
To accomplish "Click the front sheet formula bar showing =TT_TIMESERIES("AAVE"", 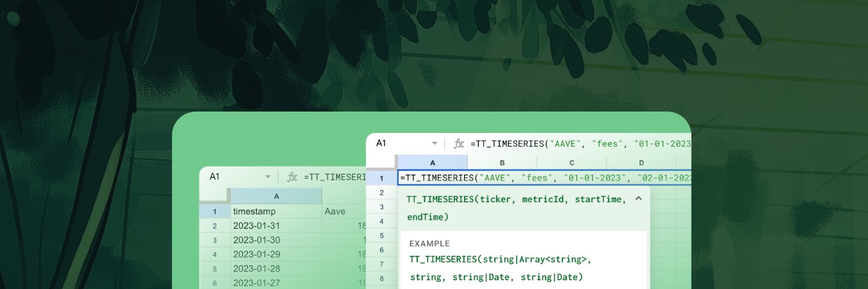I will coord(580,143).
